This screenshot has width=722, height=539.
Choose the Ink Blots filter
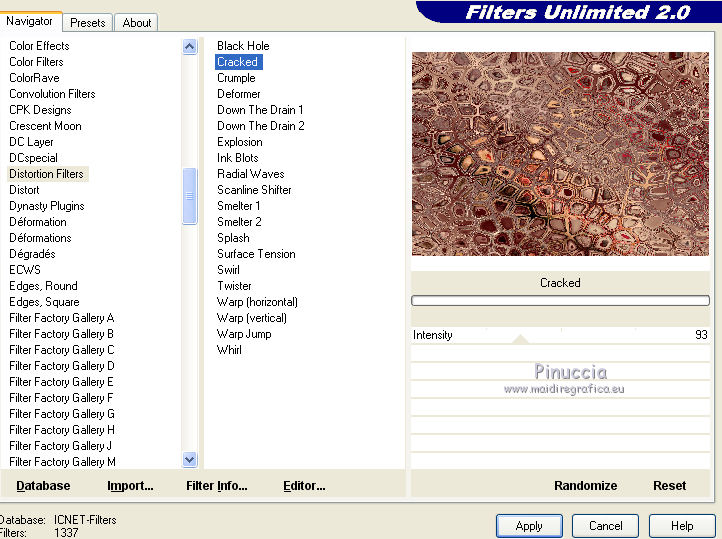238,158
